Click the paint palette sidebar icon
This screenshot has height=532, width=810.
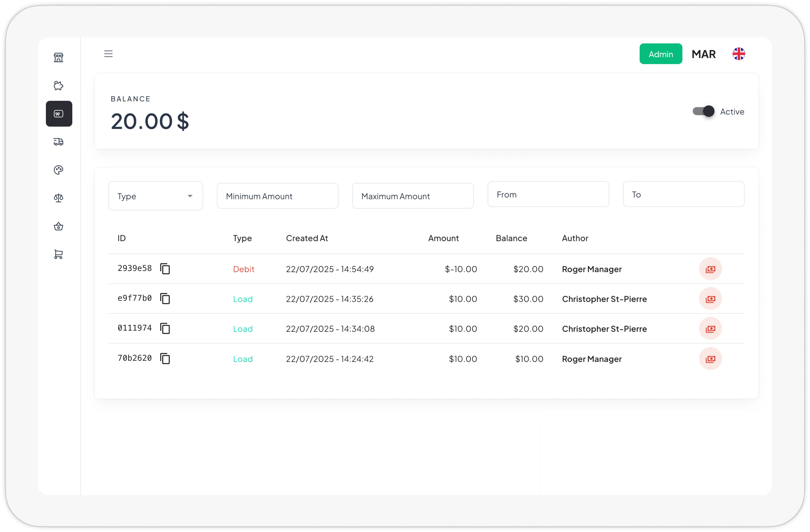59,170
